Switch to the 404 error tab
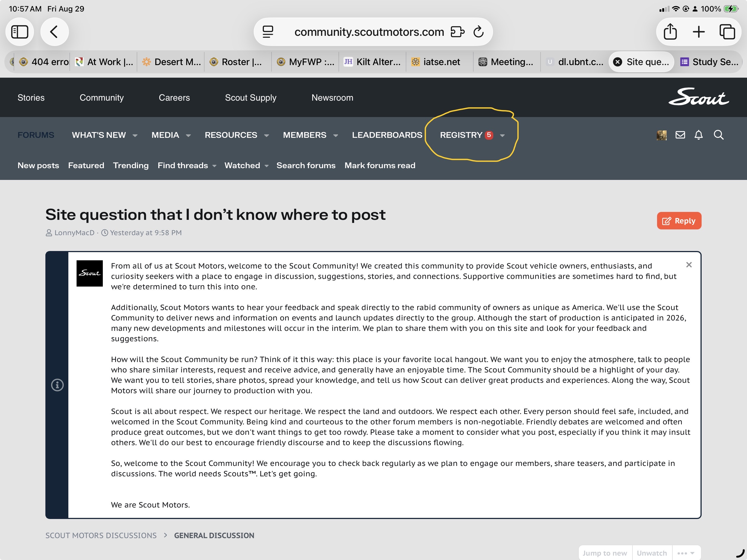The height and width of the screenshot is (560, 747). (42, 62)
